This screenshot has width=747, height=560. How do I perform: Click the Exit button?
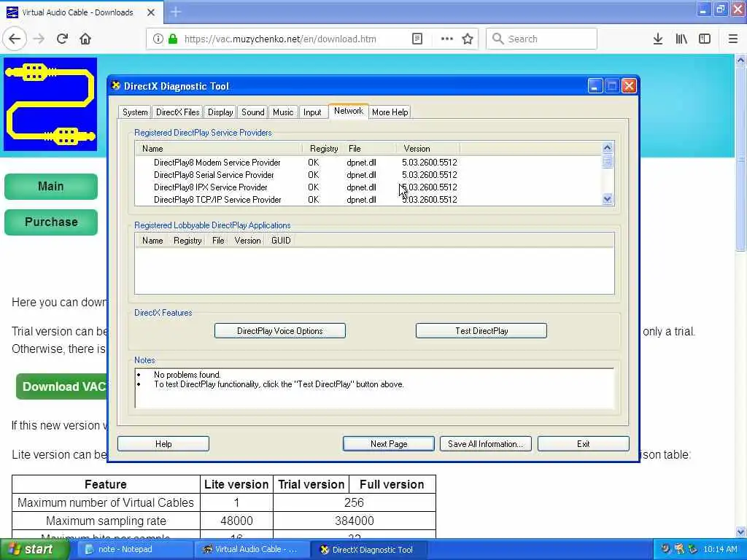[x=583, y=444]
